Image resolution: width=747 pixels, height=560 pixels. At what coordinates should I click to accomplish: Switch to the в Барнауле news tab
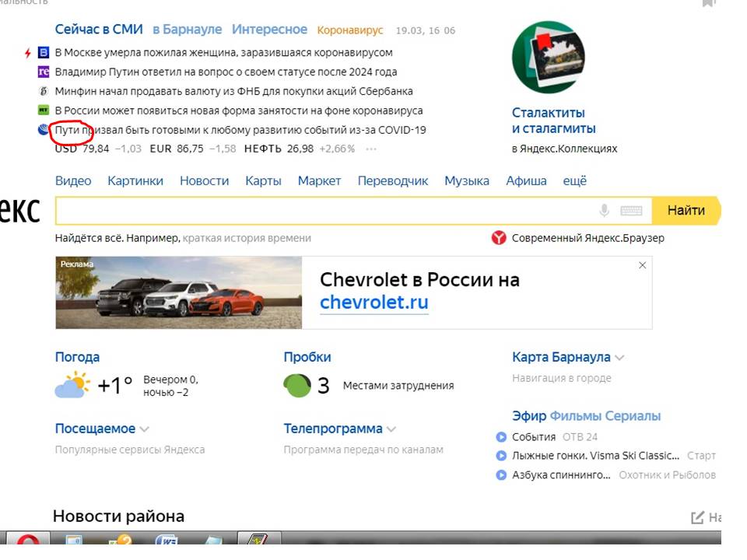click(x=188, y=30)
